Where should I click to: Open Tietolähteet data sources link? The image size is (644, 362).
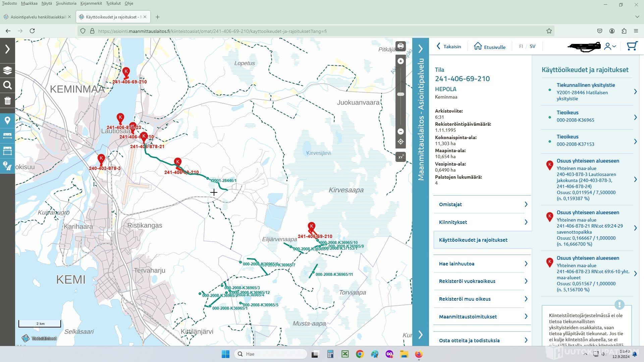click(x=40, y=339)
